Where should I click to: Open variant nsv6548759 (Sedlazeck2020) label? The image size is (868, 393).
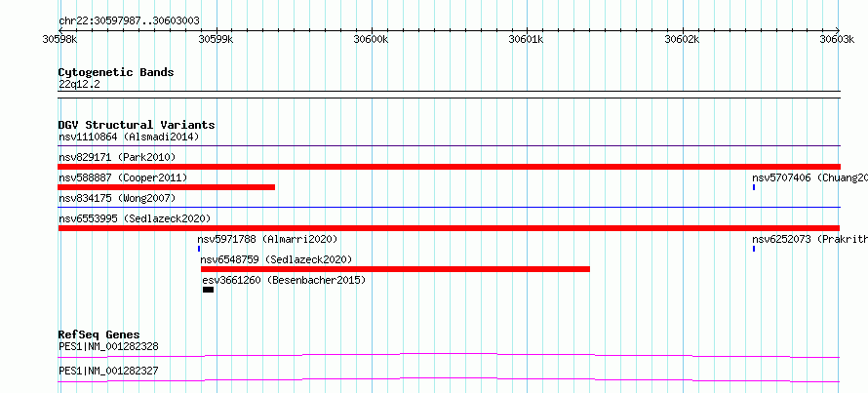tap(276, 260)
